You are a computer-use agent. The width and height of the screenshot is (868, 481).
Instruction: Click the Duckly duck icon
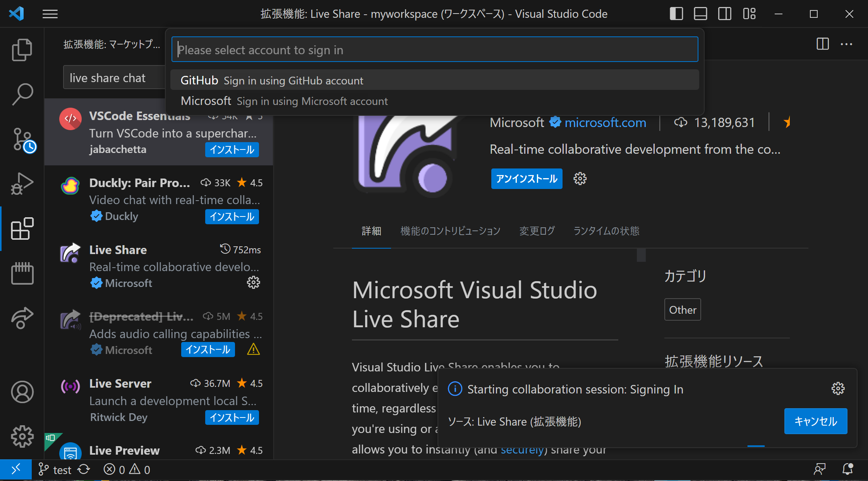point(70,186)
